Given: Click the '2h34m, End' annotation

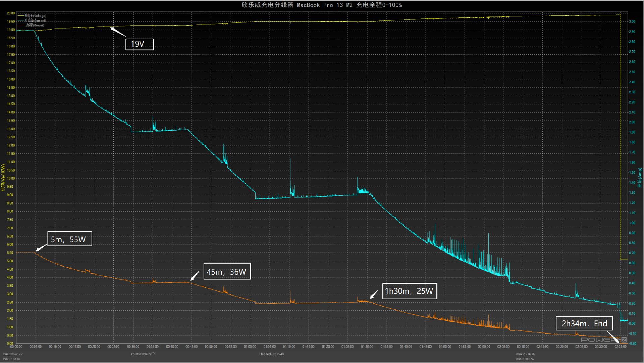Looking at the screenshot, I should coord(584,323).
